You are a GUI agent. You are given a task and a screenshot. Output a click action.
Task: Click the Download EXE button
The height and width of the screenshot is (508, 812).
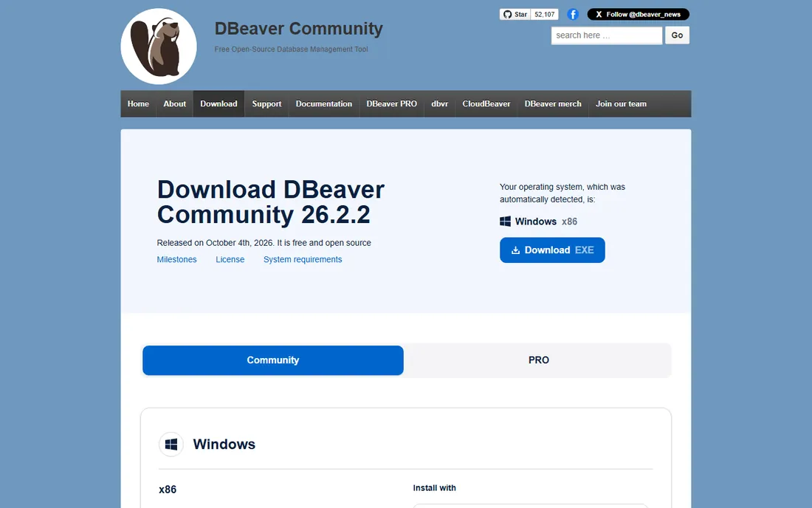click(552, 250)
